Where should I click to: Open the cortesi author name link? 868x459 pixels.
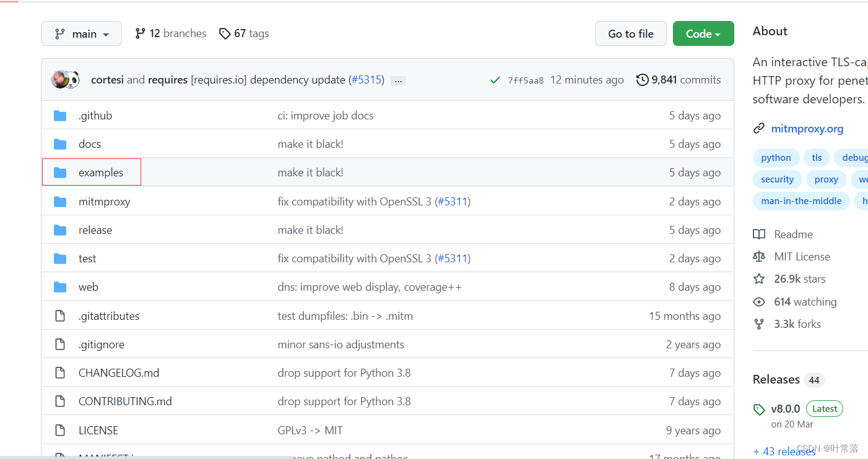pos(108,80)
